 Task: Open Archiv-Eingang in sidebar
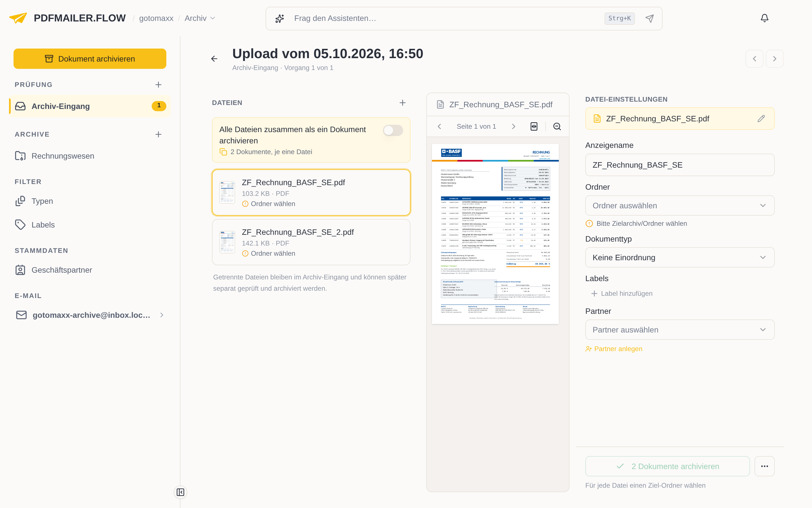90,106
